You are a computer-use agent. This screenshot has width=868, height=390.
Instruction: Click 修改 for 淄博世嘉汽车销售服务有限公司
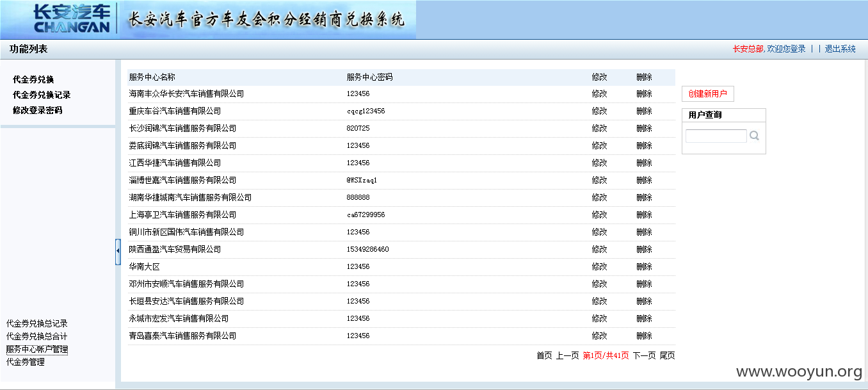click(x=599, y=180)
